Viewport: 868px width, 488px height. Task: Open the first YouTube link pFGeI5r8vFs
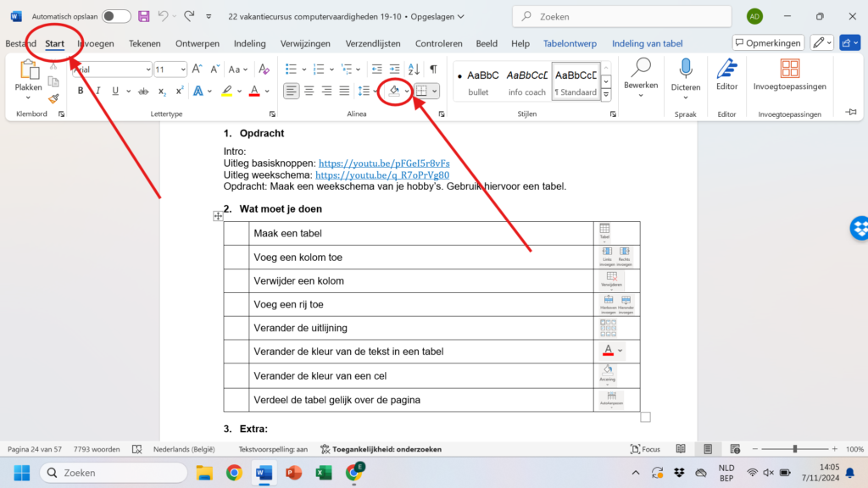383,164
